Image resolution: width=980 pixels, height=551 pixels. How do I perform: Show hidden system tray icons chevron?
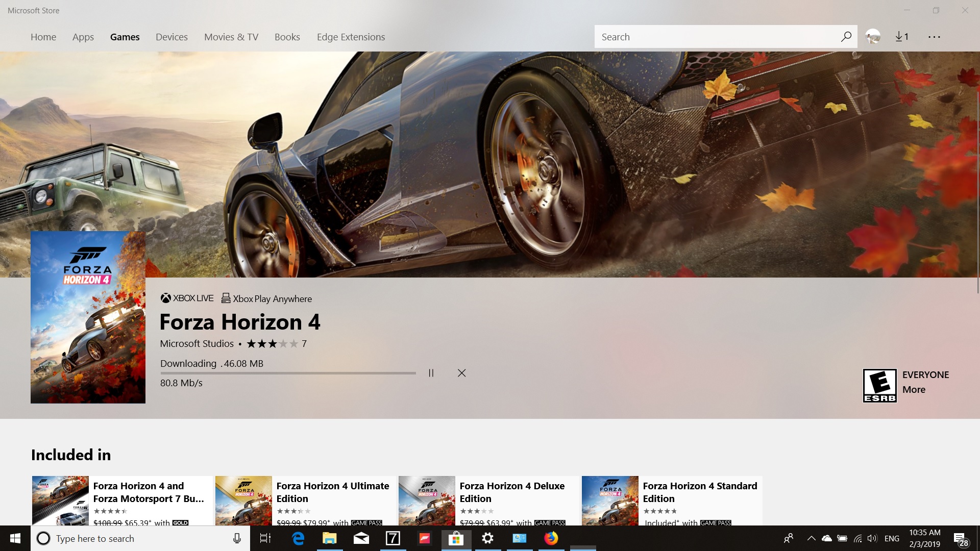point(811,538)
